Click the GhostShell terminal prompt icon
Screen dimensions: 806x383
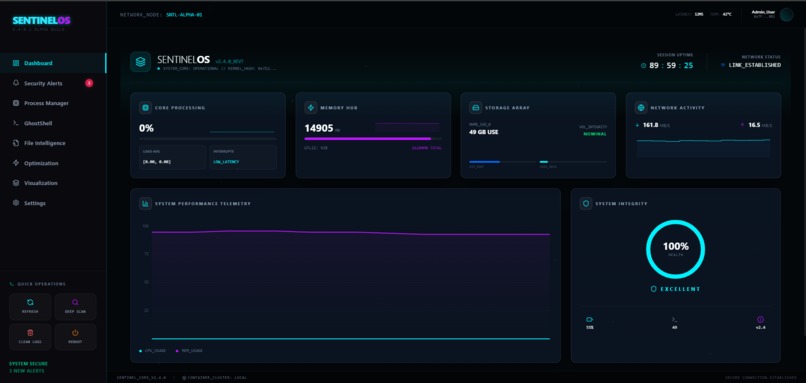(16, 123)
